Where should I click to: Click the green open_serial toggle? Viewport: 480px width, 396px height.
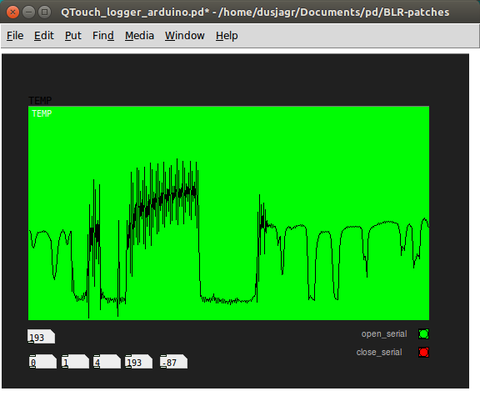click(x=424, y=334)
